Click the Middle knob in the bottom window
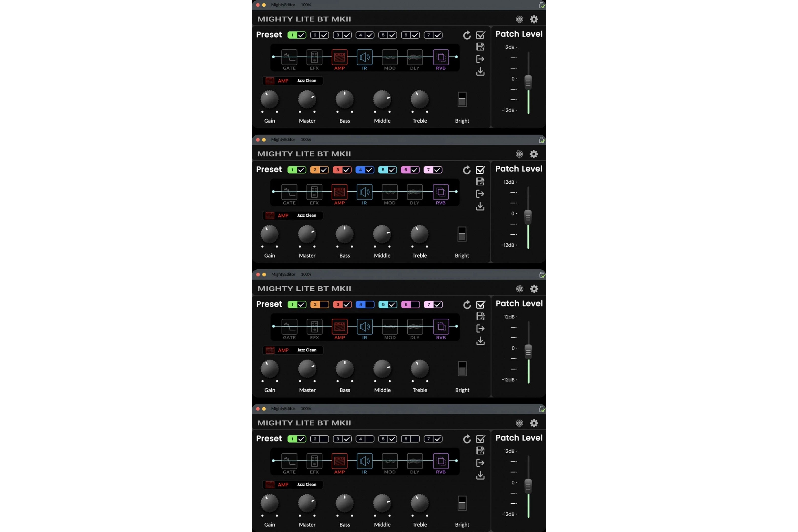 coord(382,504)
